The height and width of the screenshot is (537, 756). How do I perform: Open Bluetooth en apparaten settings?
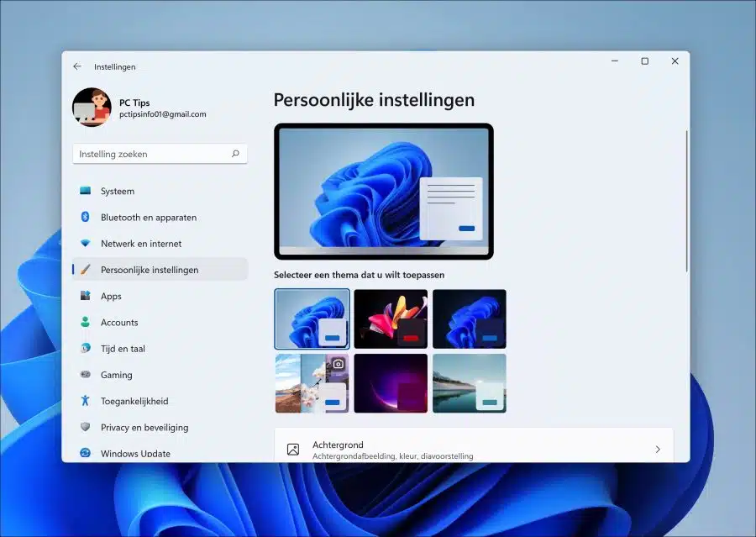pyautogui.click(x=160, y=217)
